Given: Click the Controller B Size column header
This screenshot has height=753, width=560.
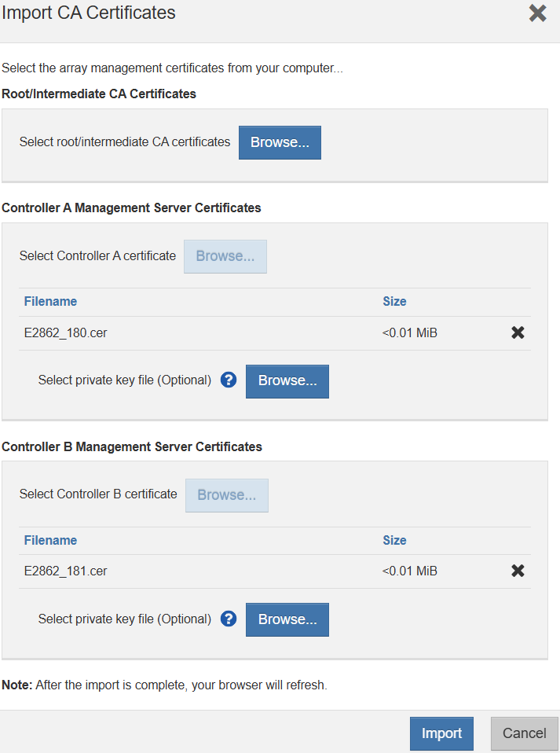Looking at the screenshot, I should pos(394,541).
